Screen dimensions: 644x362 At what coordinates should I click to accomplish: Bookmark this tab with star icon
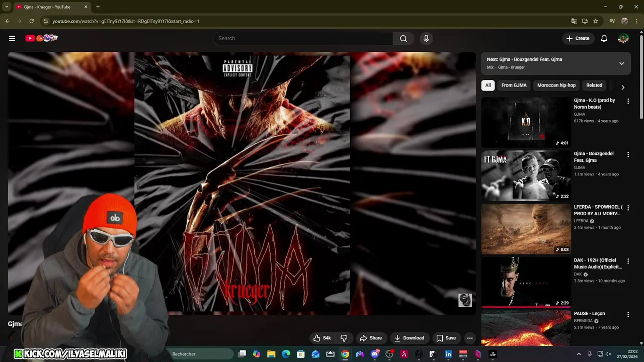pos(596,21)
